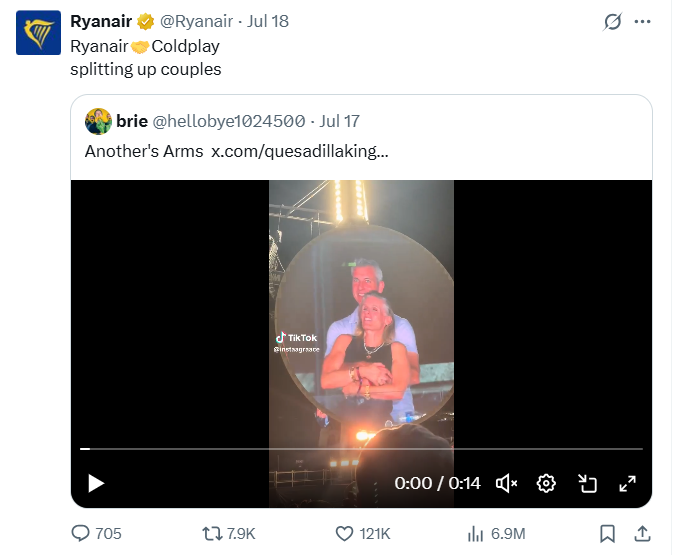This screenshot has width=690, height=555.
Task: Toggle picture-in-picture mode
Action: pyautogui.click(x=587, y=483)
